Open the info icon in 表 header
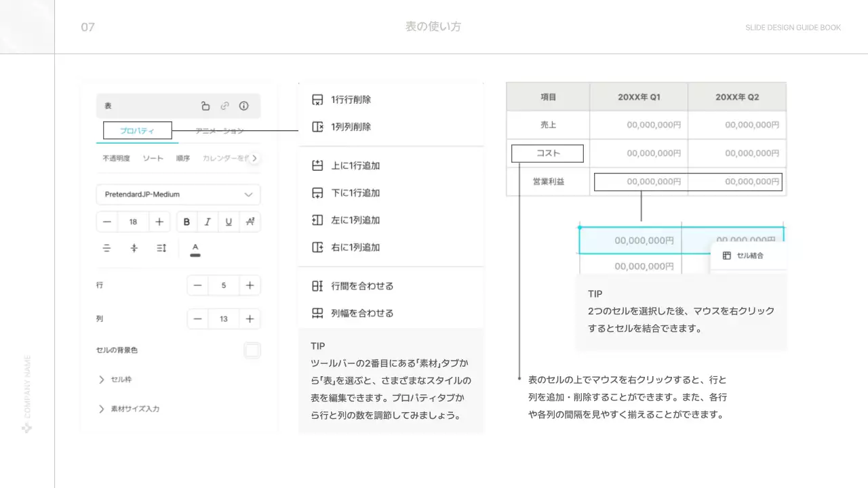Viewport: 868px width, 488px height. tap(244, 106)
